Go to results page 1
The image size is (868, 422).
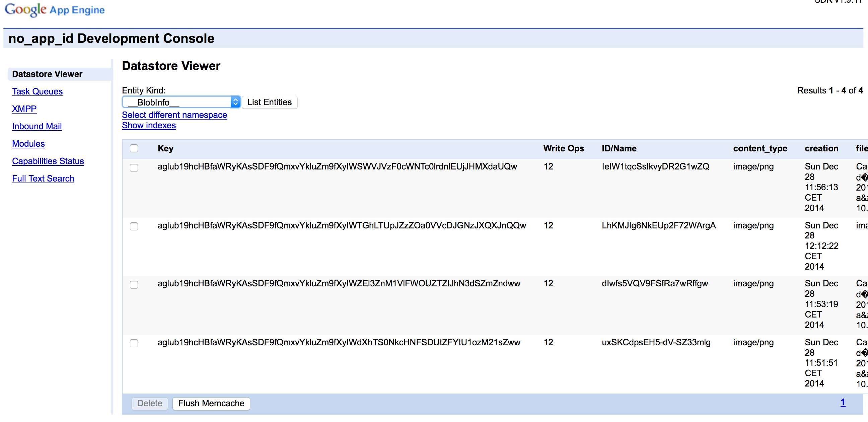click(x=843, y=403)
